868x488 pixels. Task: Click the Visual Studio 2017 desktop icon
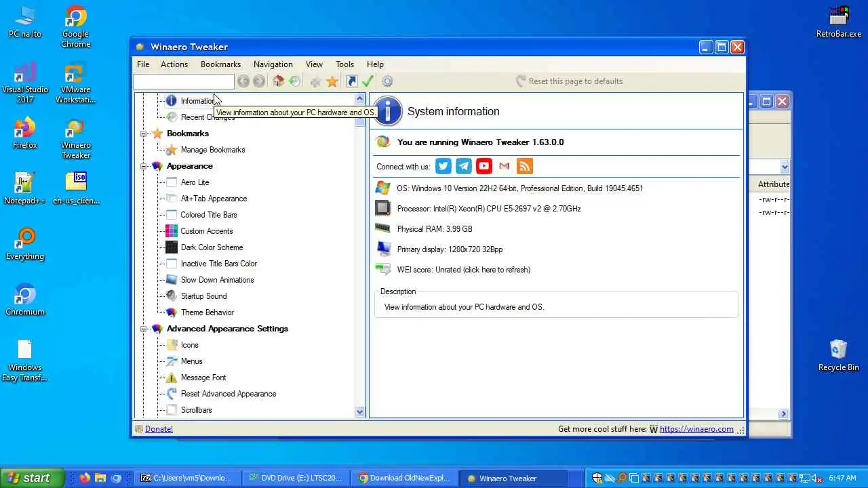[25, 83]
